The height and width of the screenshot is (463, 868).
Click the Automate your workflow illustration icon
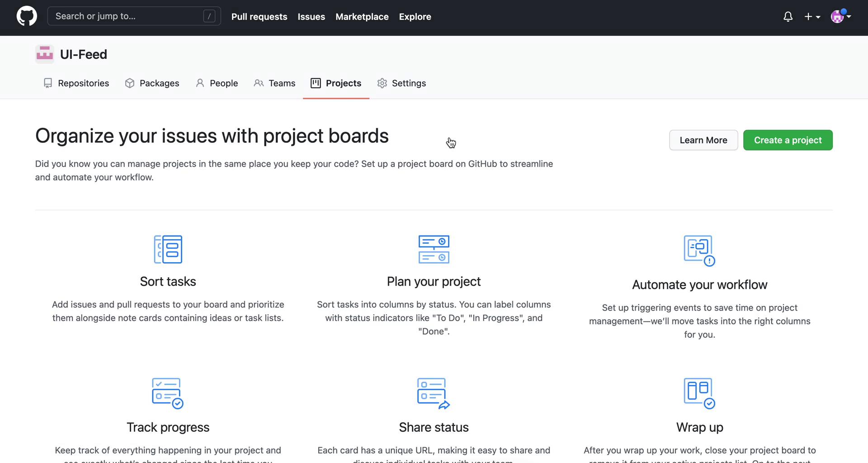coord(699,251)
